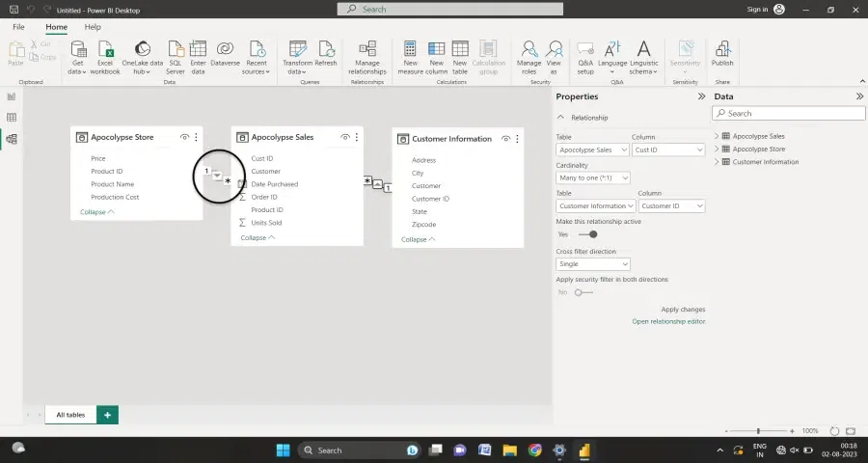Open the Language options

click(612, 57)
